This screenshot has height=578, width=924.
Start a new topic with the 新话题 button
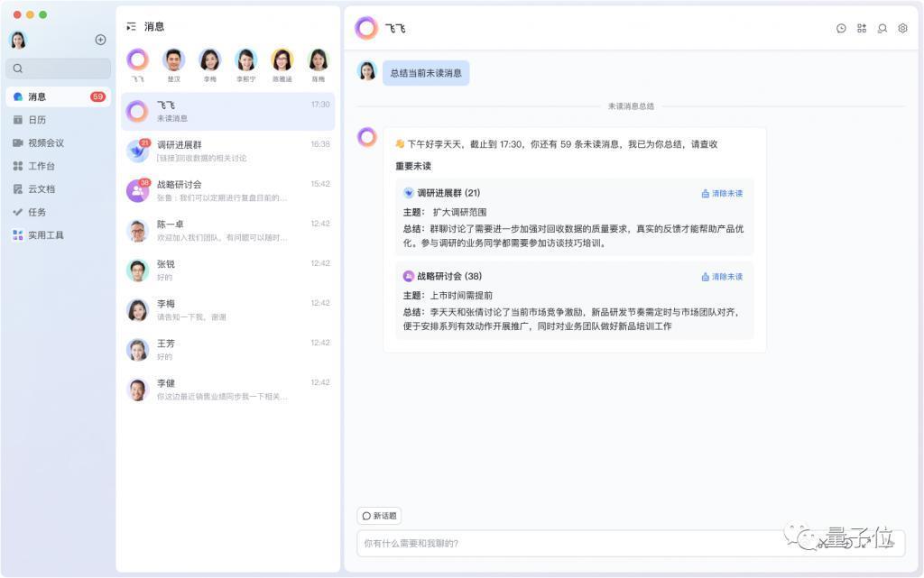[x=379, y=516]
